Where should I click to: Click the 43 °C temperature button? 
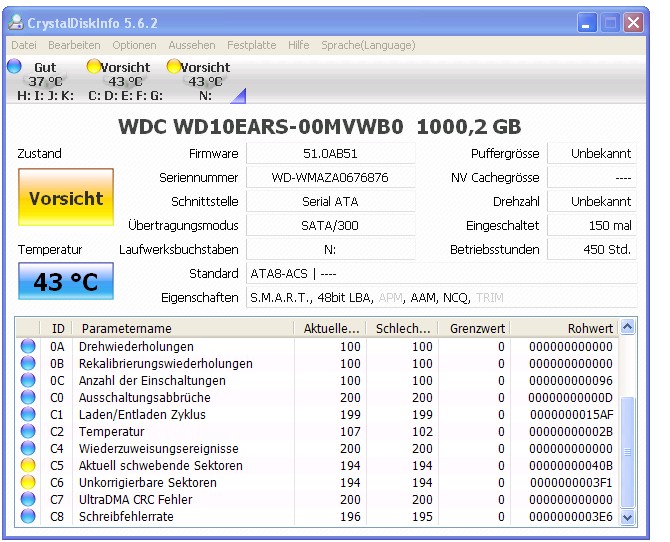click(66, 281)
